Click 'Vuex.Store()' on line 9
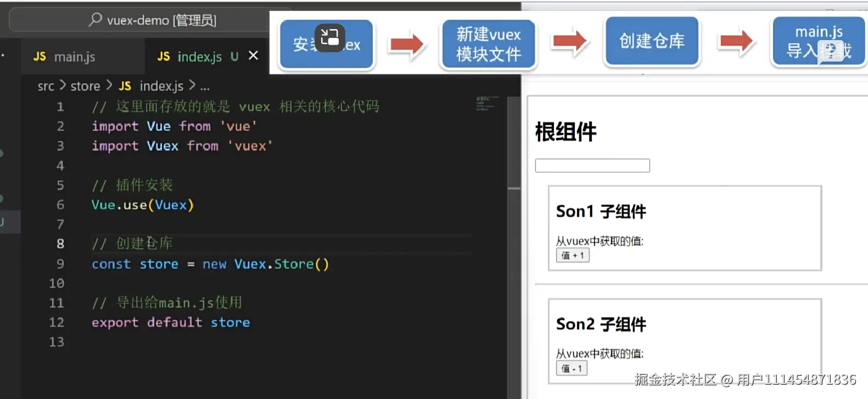This screenshot has width=868, height=399. tap(282, 264)
